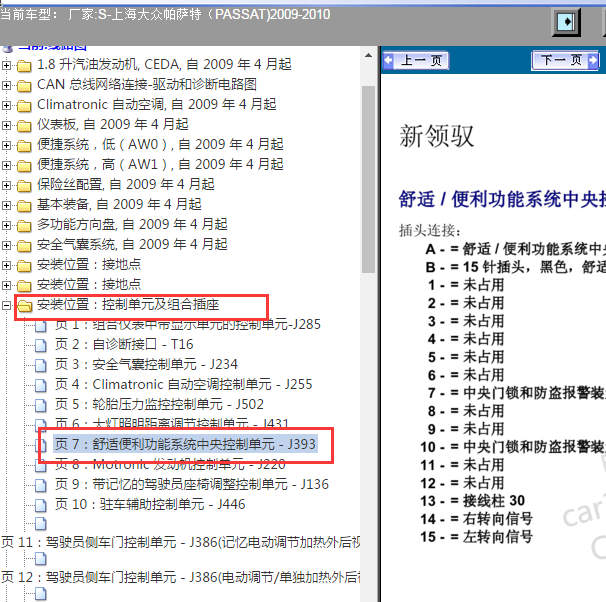Expand the 安全气囊系统 folder

[x=6, y=245]
